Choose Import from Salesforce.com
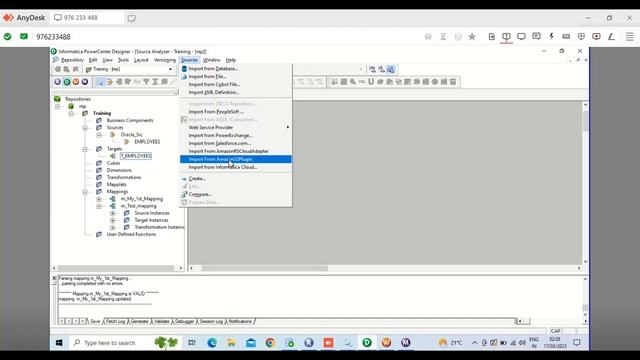The image size is (640, 360). tap(236, 143)
